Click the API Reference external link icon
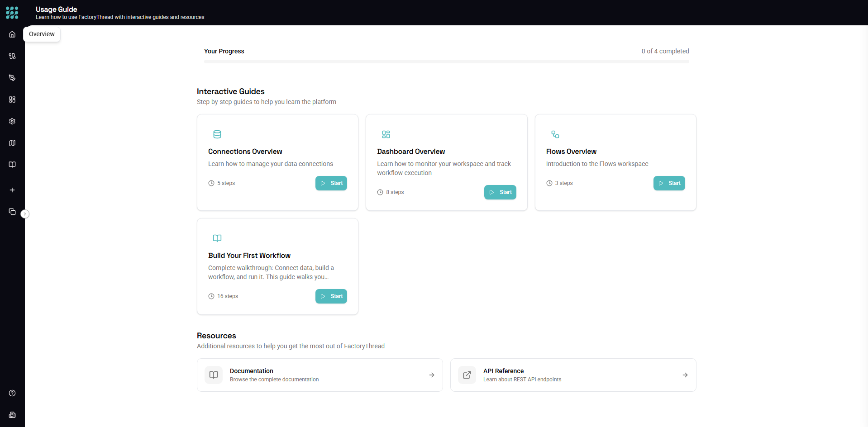This screenshot has width=868, height=427. pyautogui.click(x=467, y=375)
